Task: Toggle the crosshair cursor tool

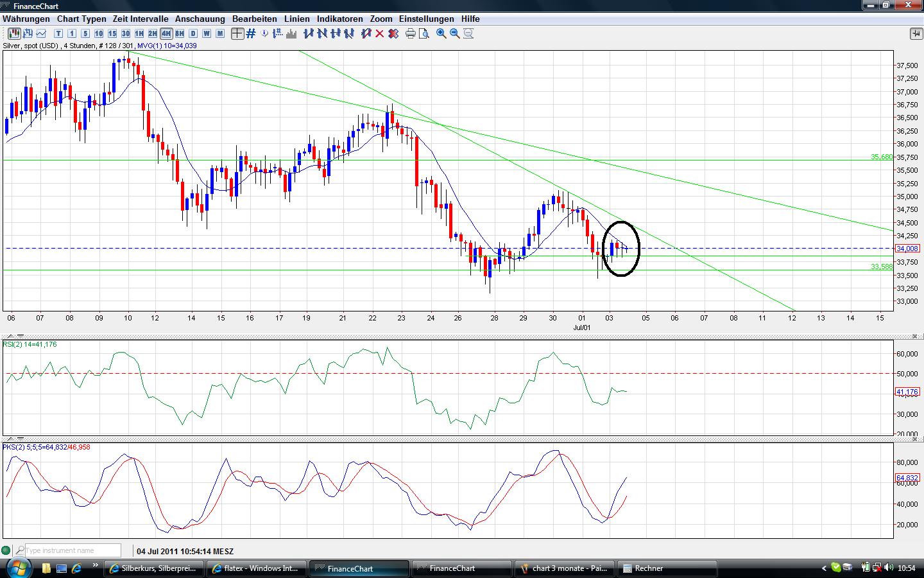Action: click(x=237, y=33)
